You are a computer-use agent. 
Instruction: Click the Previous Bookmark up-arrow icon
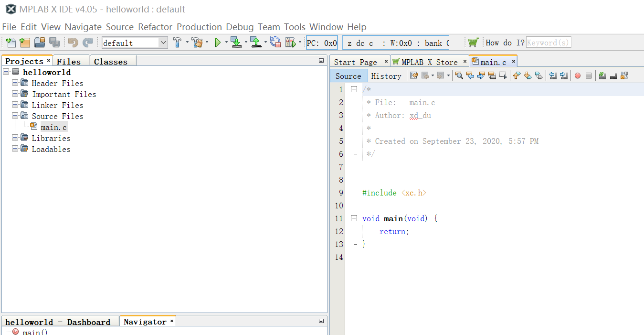coord(517,76)
